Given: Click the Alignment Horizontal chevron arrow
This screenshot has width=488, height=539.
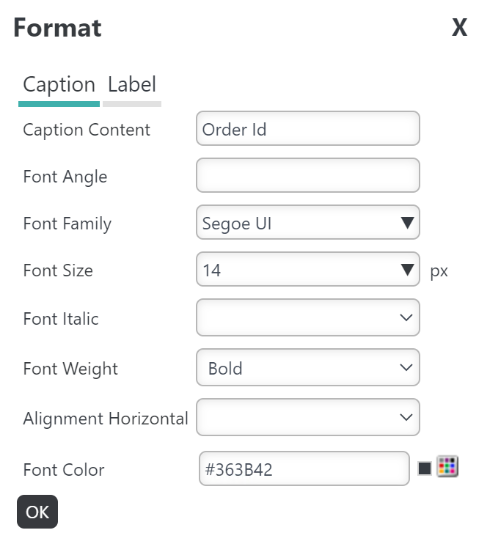Looking at the screenshot, I should (x=406, y=417).
